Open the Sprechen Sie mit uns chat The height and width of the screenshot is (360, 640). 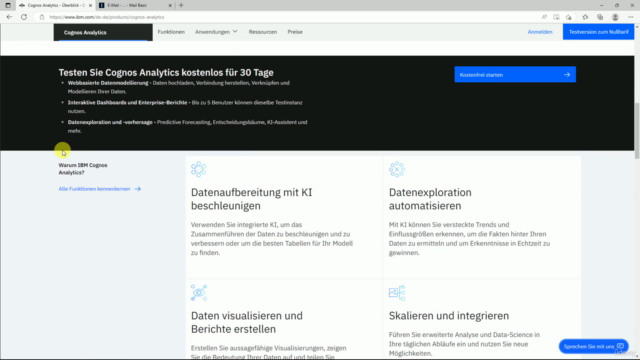coord(593,346)
